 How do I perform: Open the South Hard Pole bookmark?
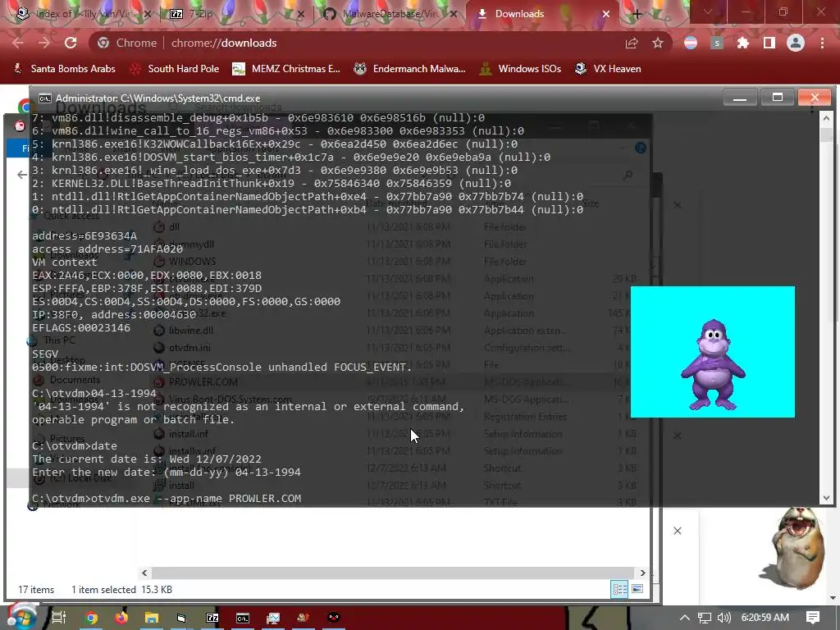175,69
